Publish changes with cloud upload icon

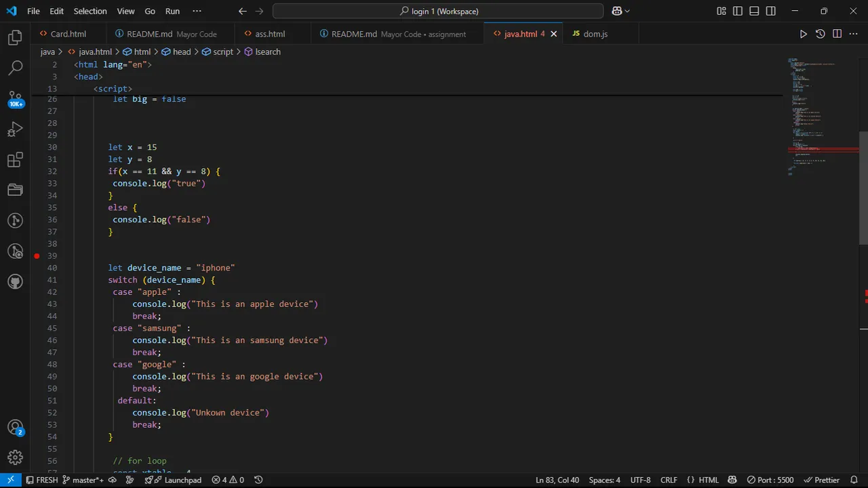pos(113,480)
